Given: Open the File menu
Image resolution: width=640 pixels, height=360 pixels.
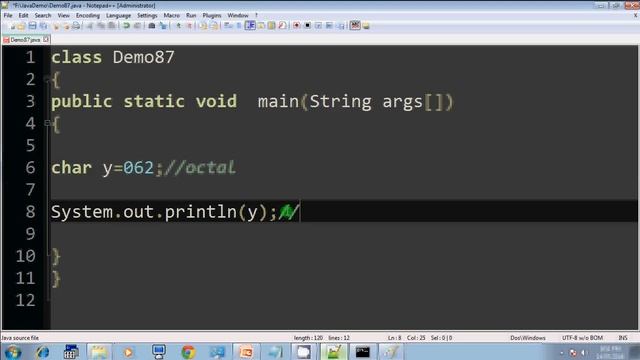Looking at the screenshot, I should [8, 16].
